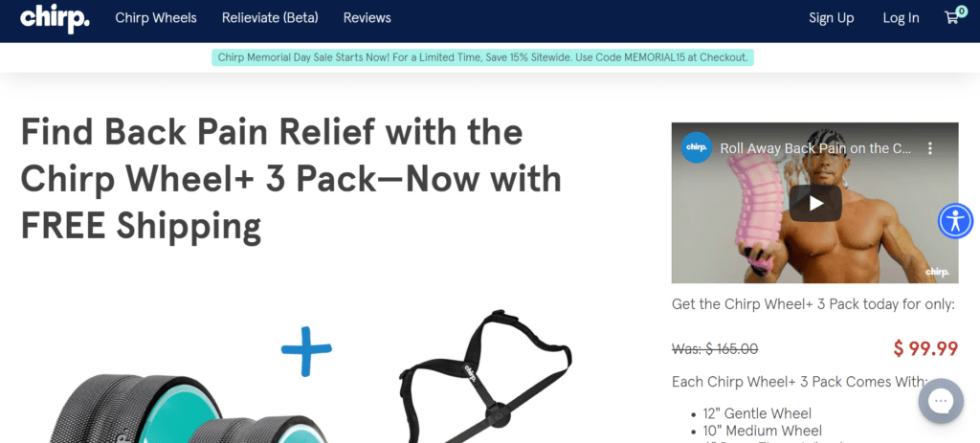Click the blue plus sign graphic
980x443 pixels.
[306, 351]
